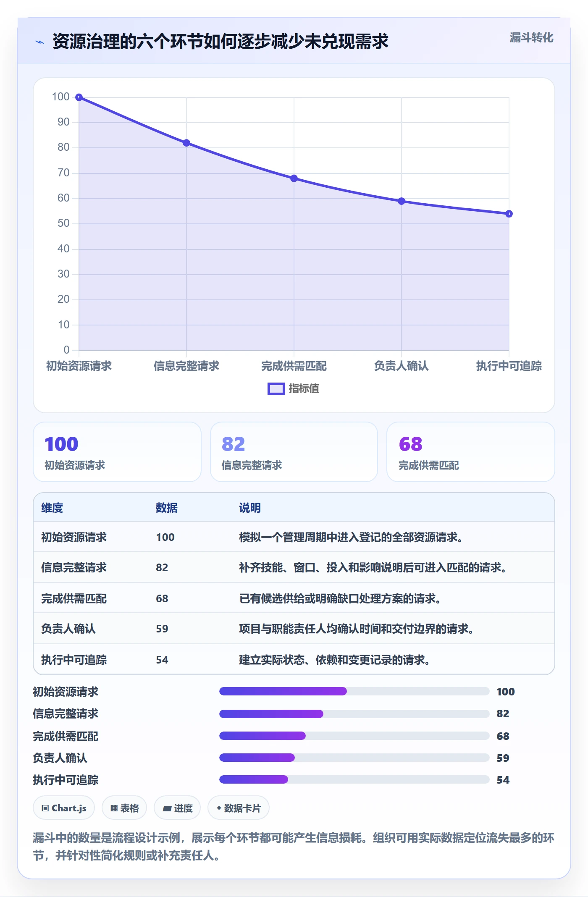Click the 漏斗转化 label in header
588x897 pixels.
tap(531, 38)
